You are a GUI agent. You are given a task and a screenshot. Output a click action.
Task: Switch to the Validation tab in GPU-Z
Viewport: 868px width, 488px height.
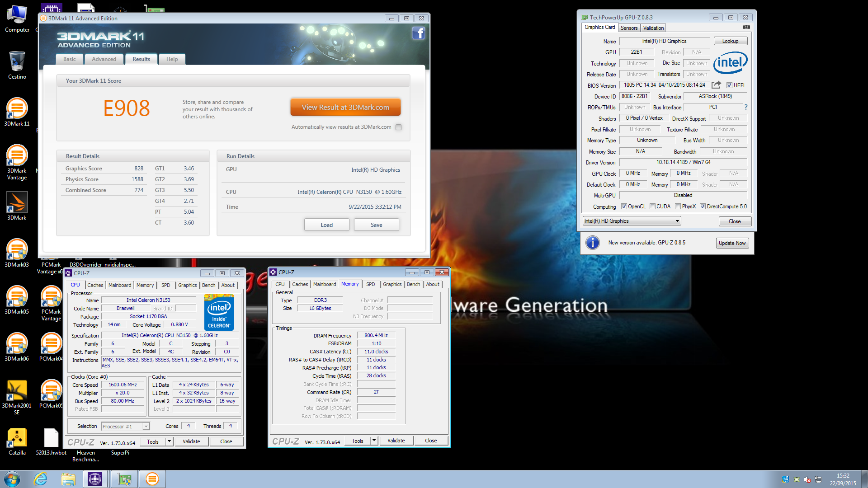pos(653,28)
